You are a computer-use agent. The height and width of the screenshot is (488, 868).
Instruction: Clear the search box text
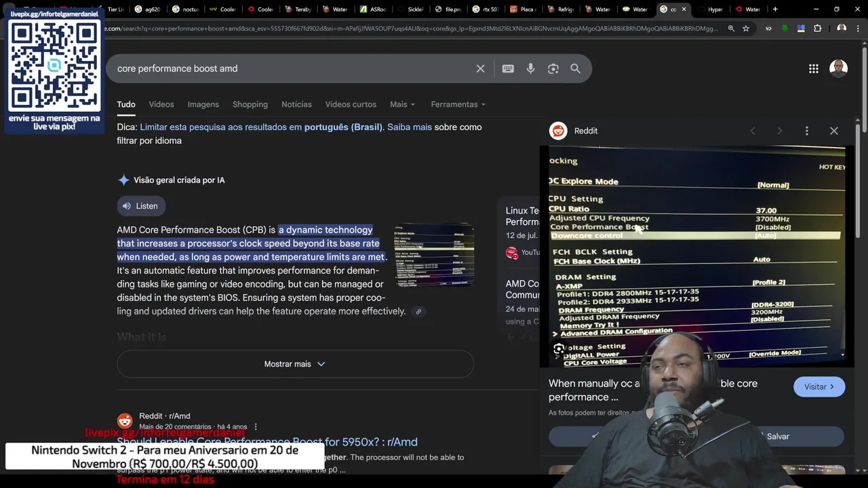tap(480, 68)
